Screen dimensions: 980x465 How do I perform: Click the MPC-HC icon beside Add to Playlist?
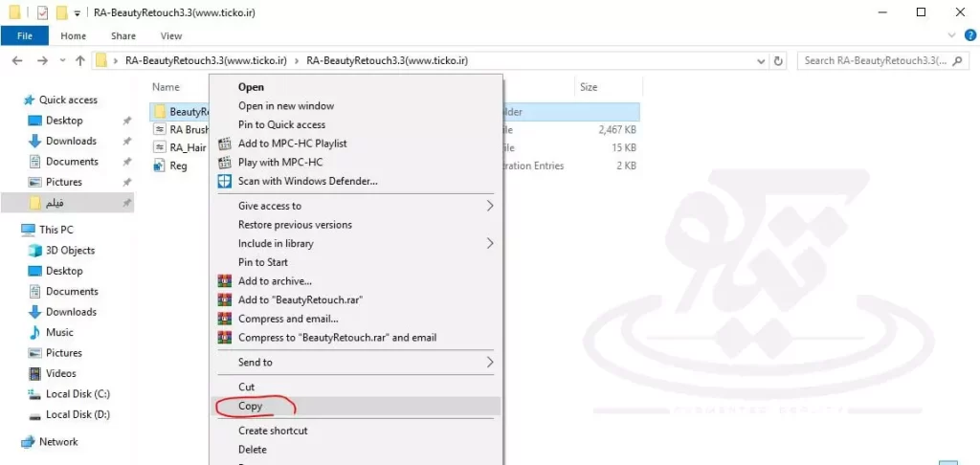click(225, 144)
